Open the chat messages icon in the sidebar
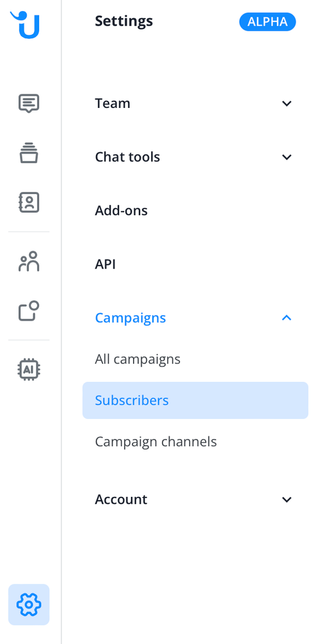 coord(29,103)
